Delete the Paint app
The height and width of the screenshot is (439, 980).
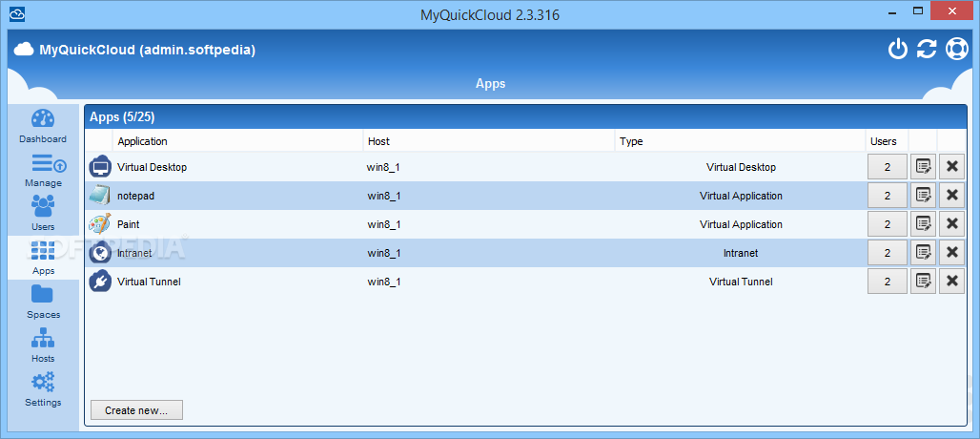click(951, 224)
